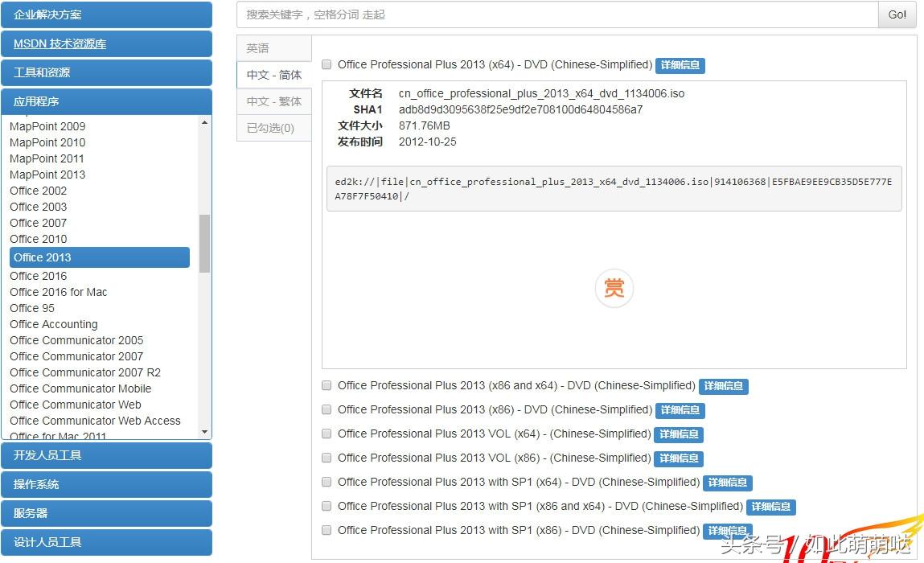Open the 已勾选(0) tab

pyautogui.click(x=274, y=128)
